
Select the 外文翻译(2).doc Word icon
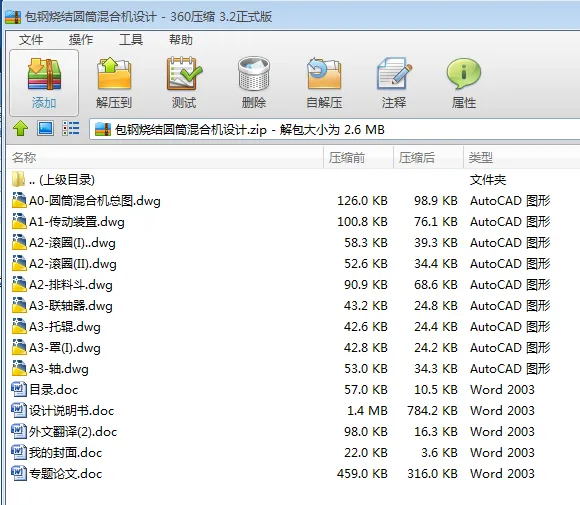tap(19, 431)
